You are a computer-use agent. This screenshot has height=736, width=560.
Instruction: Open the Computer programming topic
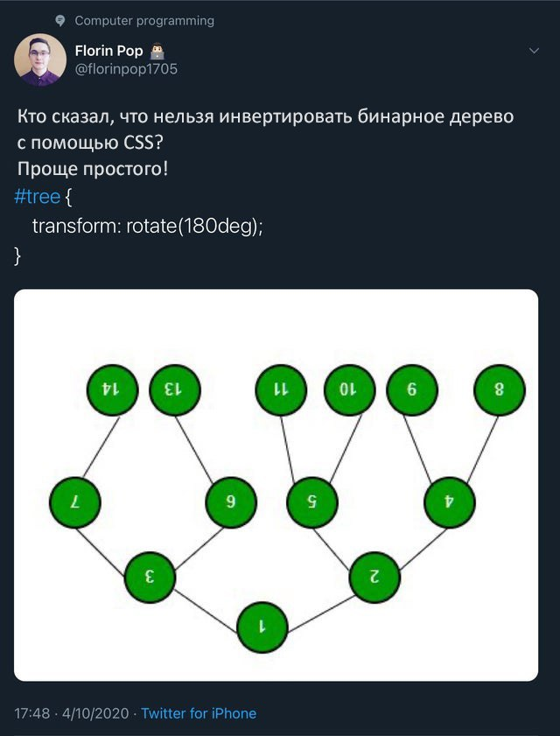[x=144, y=21]
